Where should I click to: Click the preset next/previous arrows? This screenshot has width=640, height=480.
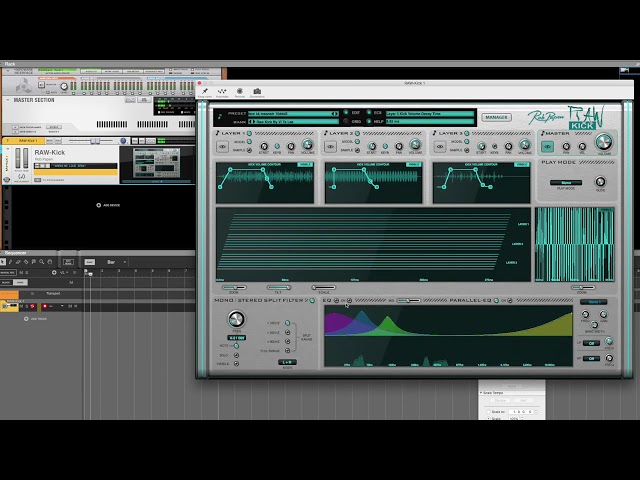point(335,113)
